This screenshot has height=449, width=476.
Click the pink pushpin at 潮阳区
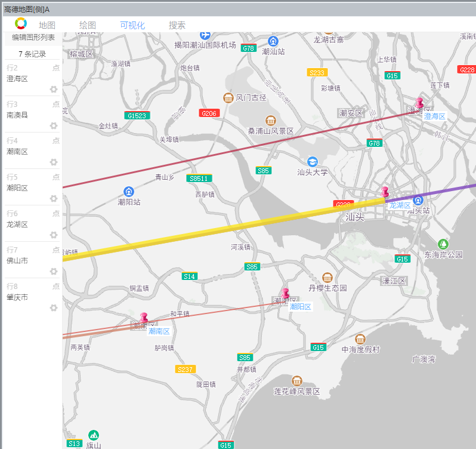tap(285, 294)
